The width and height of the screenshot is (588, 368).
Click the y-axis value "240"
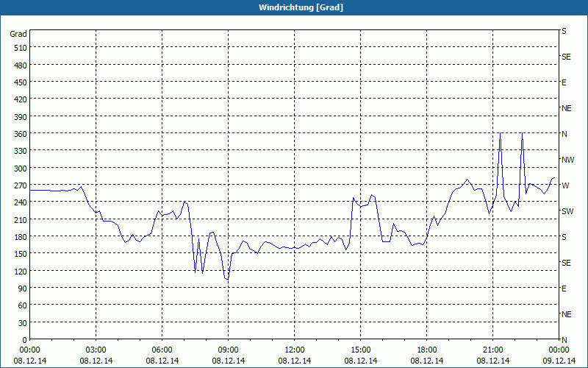(21, 202)
